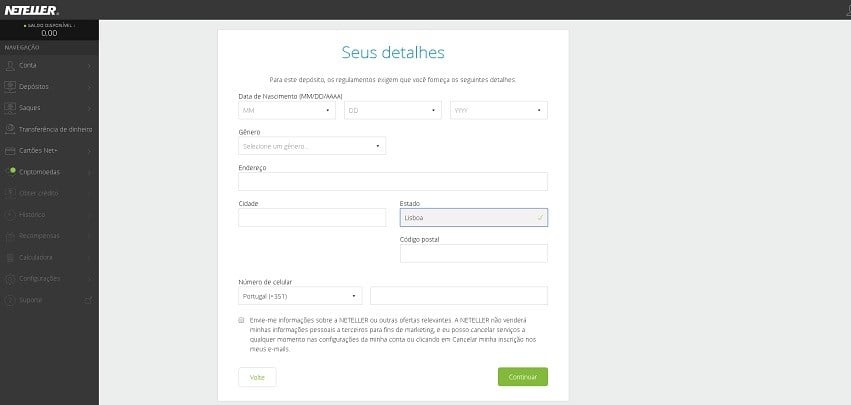The image size is (851, 405).
Task: Click into the Endereço address field
Action: click(x=392, y=181)
